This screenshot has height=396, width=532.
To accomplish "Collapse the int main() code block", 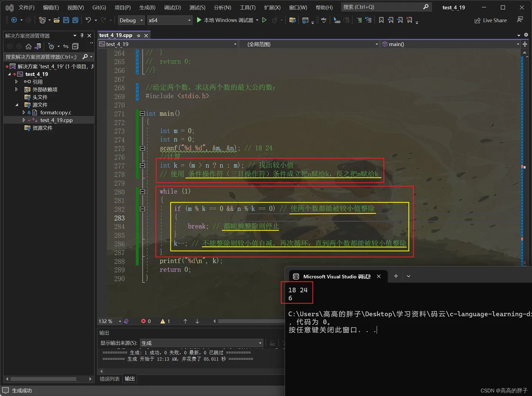I will coord(142,114).
